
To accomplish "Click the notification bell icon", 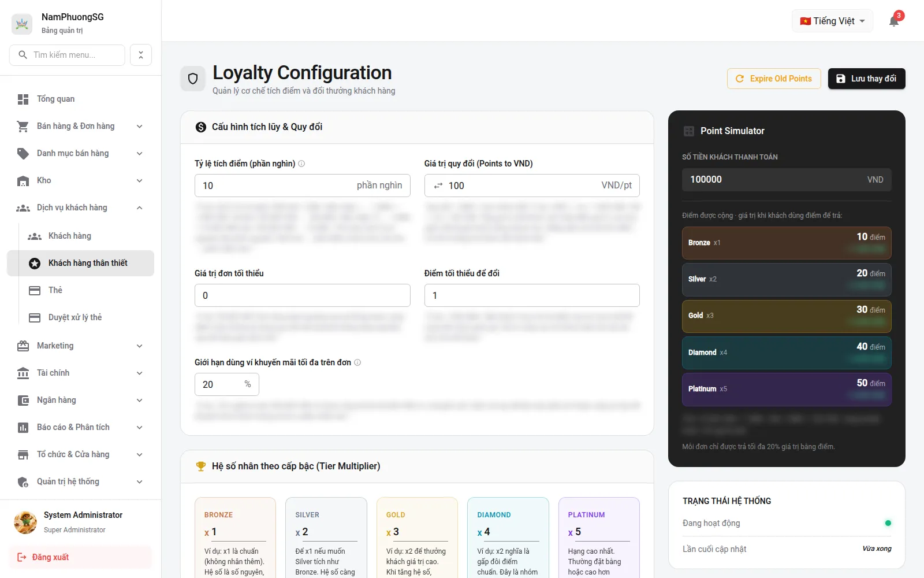I will pyautogui.click(x=894, y=21).
